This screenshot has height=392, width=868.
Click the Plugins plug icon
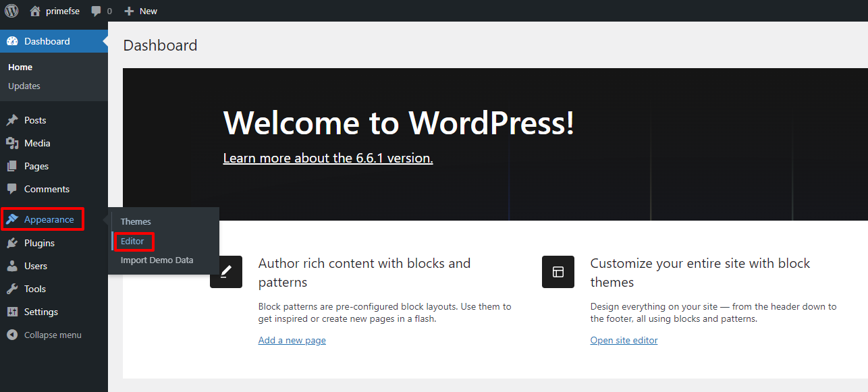pyautogui.click(x=12, y=243)
